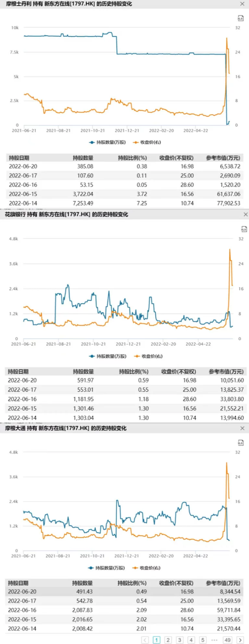Close the 摩根大通 holdings panel
249x644 pixels.
[242, 428]
